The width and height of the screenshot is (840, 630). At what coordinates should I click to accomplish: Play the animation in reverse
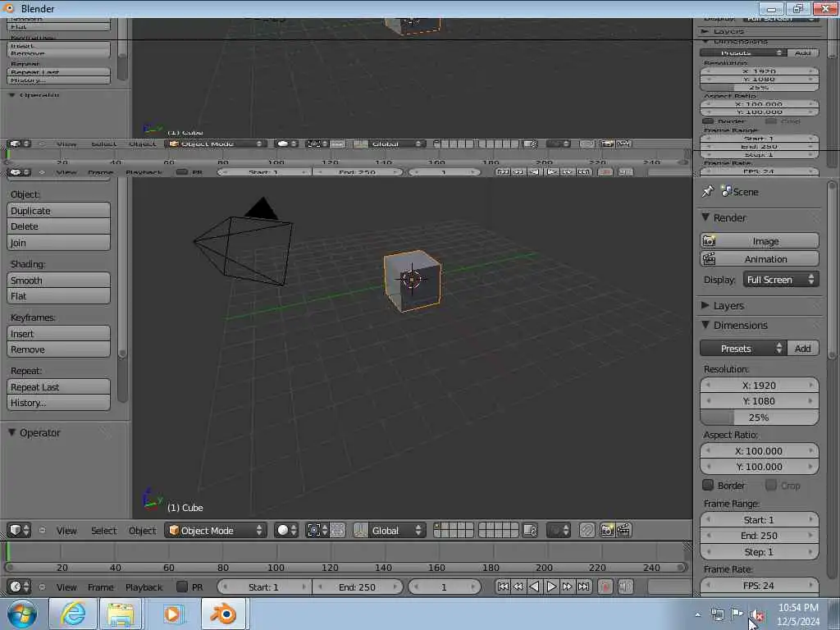(534, 587)
